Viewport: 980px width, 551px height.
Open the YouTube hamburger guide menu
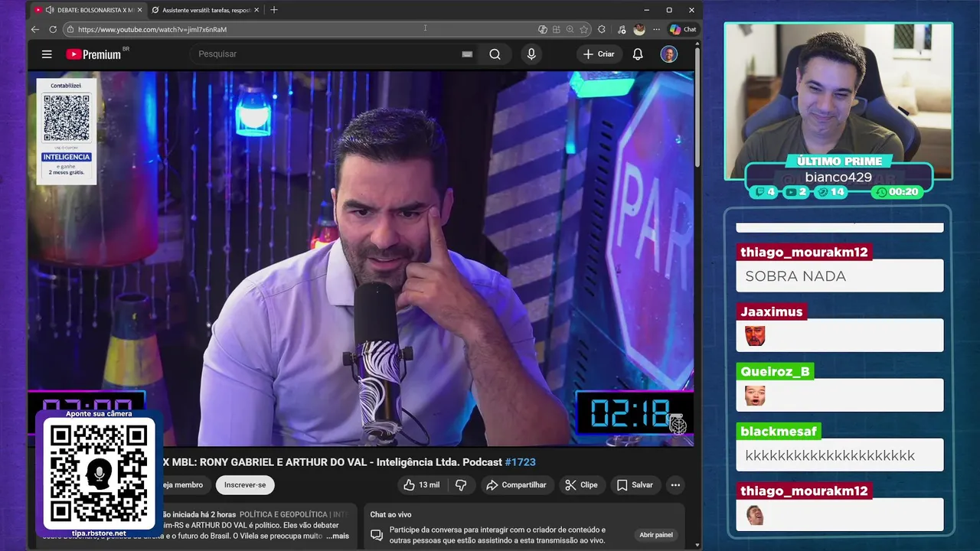coord(47,54)
